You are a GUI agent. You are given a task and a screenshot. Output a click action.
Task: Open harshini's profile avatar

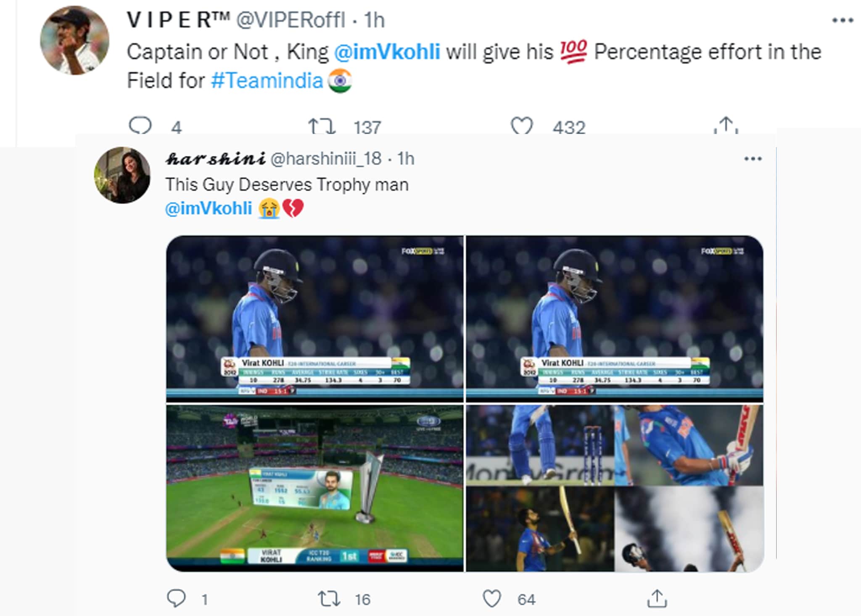click(122, 175)
